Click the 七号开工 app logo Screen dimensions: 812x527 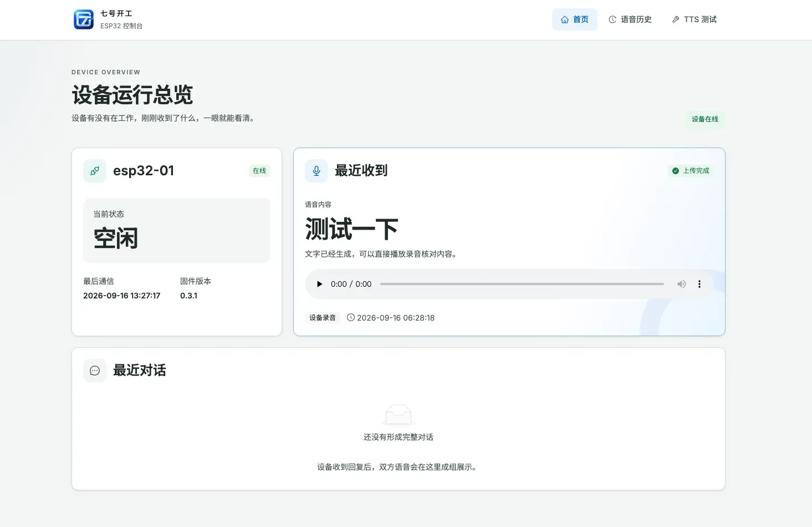pos(84,19)
